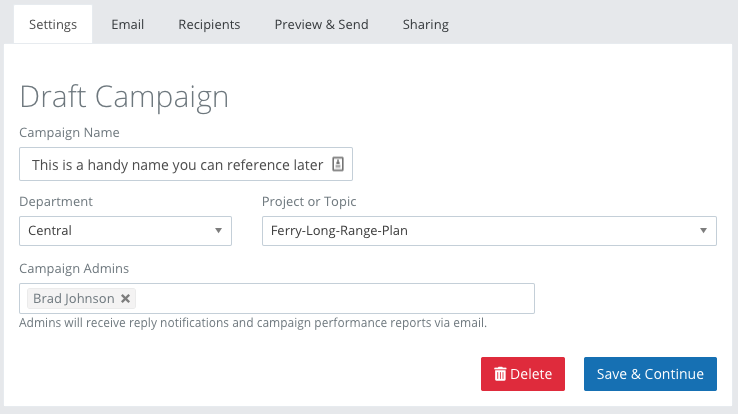Viewport: 738px width, 414px height.
Task: Select the Brad Johnson admin tag
Action: 73,298
